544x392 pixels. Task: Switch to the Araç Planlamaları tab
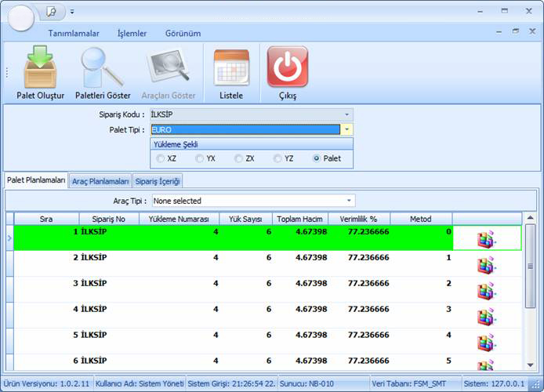click(100, 181)
